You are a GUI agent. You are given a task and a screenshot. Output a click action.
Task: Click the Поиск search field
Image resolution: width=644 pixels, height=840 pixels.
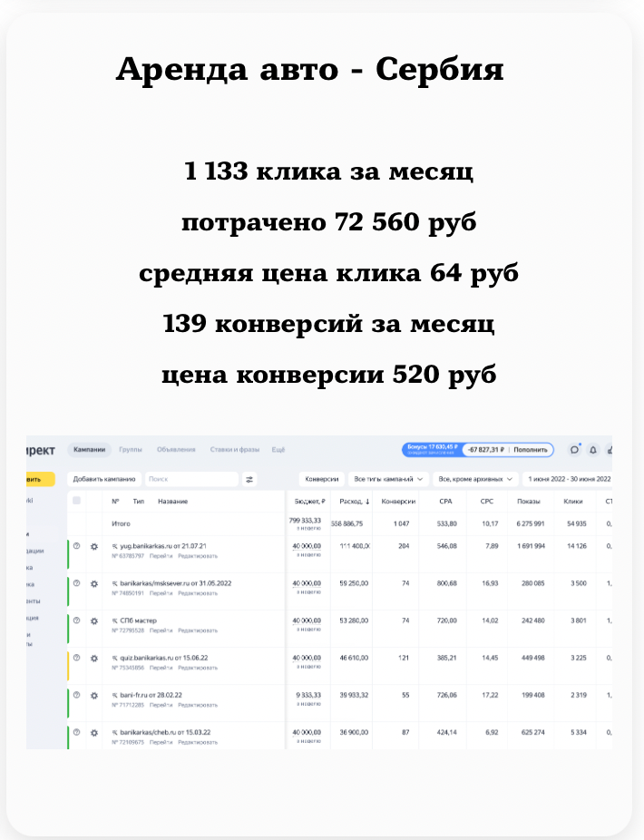(190, 479)
